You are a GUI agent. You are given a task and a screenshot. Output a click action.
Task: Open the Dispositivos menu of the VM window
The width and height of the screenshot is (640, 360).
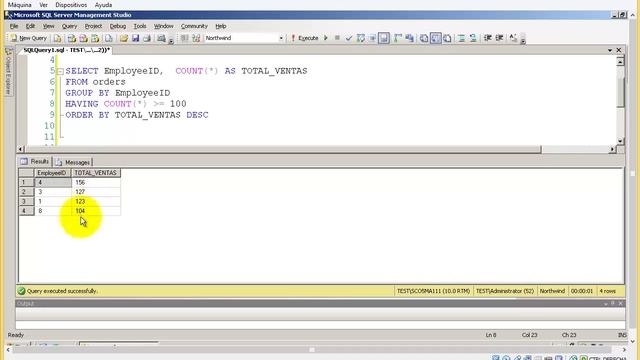click(x=71, y=5)
